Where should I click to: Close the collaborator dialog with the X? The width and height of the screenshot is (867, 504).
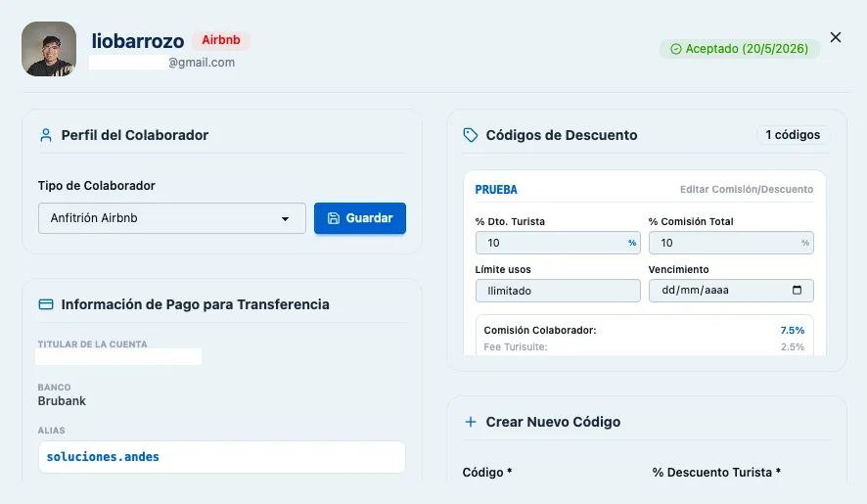(836, 37)
